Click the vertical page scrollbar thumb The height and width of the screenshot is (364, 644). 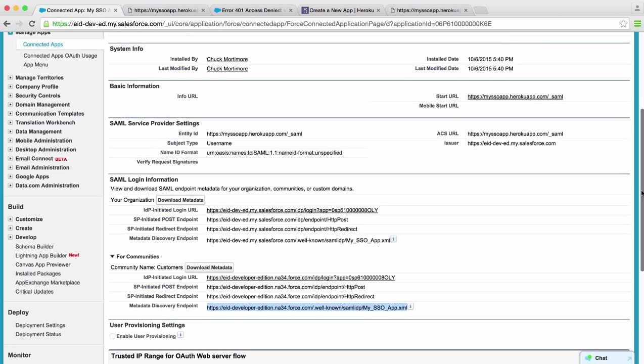pyautogui.click(x=642, y=190)
